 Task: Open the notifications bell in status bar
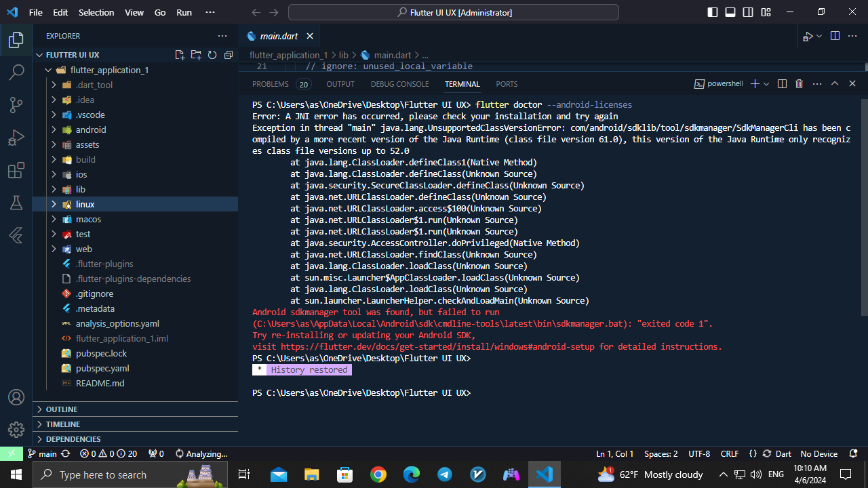pyautogui.click(x=854, y=454)
